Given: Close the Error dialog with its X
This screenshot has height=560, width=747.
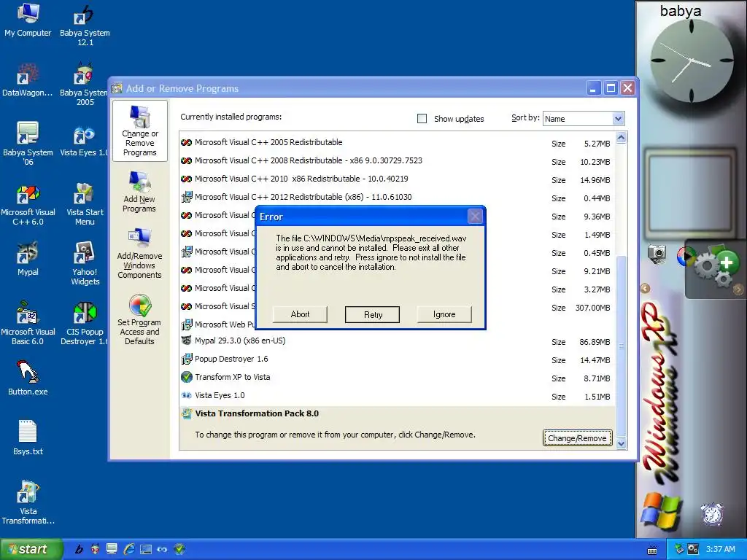Looking at the screenshot, I should point(475,217).
